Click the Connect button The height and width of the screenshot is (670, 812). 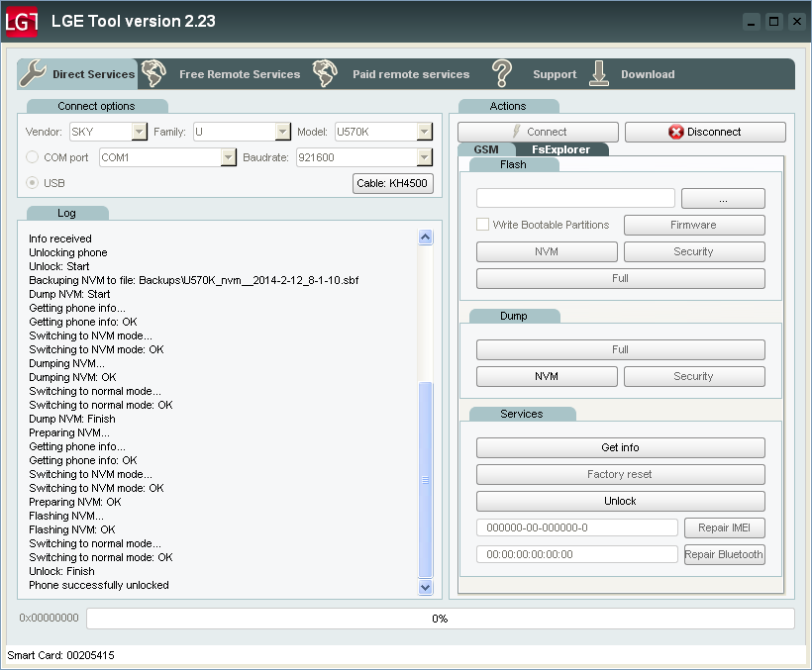538,132
